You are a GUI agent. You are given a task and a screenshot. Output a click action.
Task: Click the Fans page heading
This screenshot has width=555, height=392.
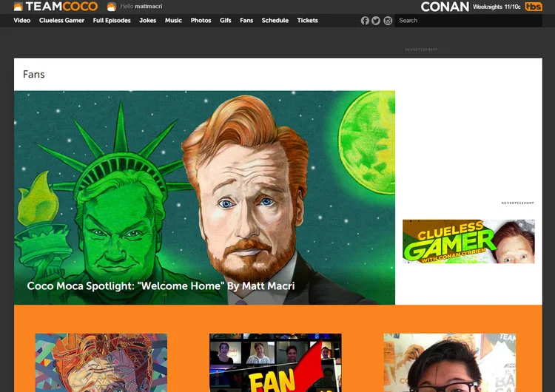coord(33,74)
